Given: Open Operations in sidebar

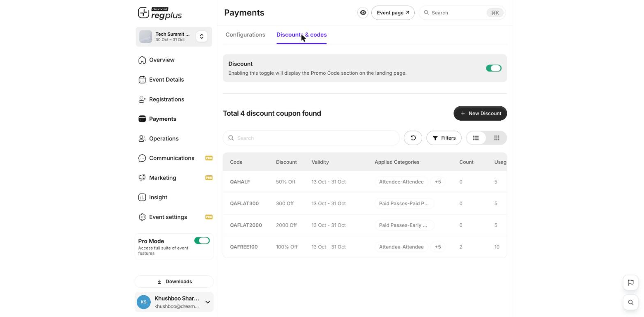Looking at the screenshot, I should coord(164,138).
